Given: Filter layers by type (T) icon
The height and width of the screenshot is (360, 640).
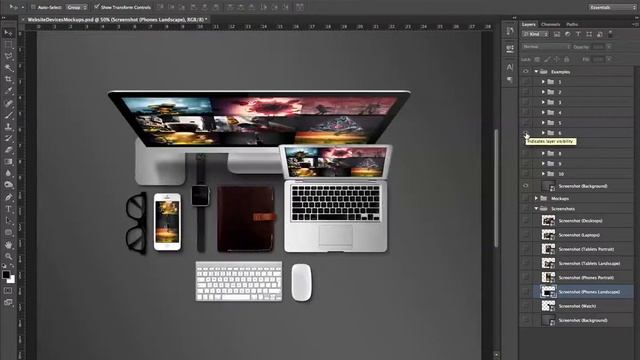Looking at the screenshot, I should [x=578, y=35].
